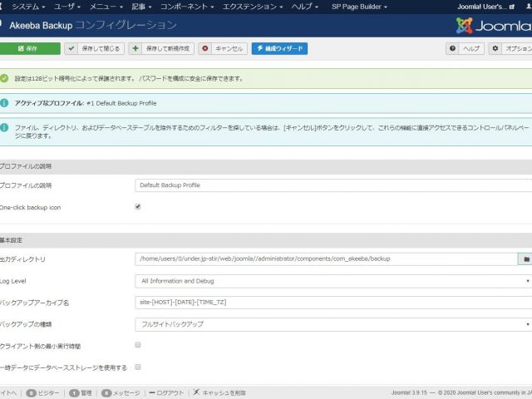Open the メニュー menu
Screen dimensions: 532x399
(106, 7)
